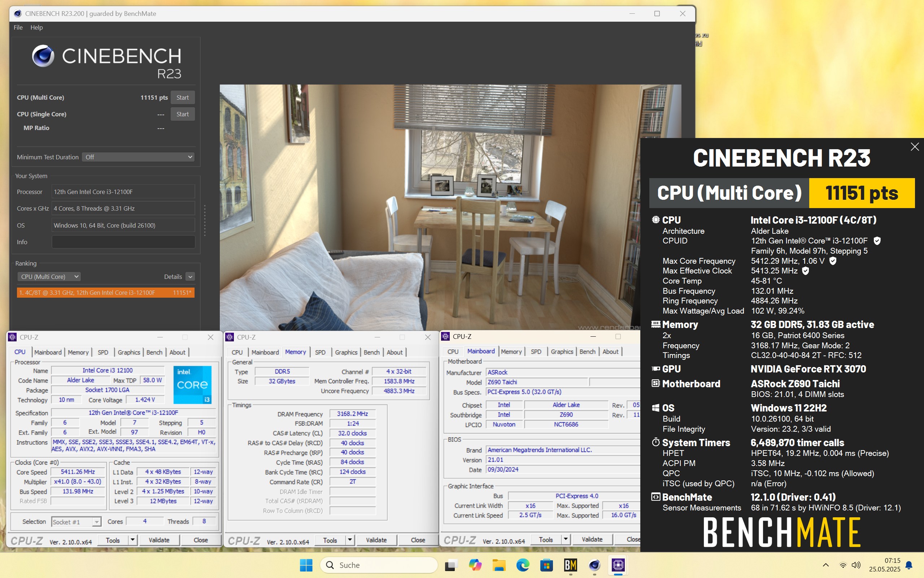Click the Suche search box in the taskbar
Screen dimensions: 924x578
(x=379, y=565)
